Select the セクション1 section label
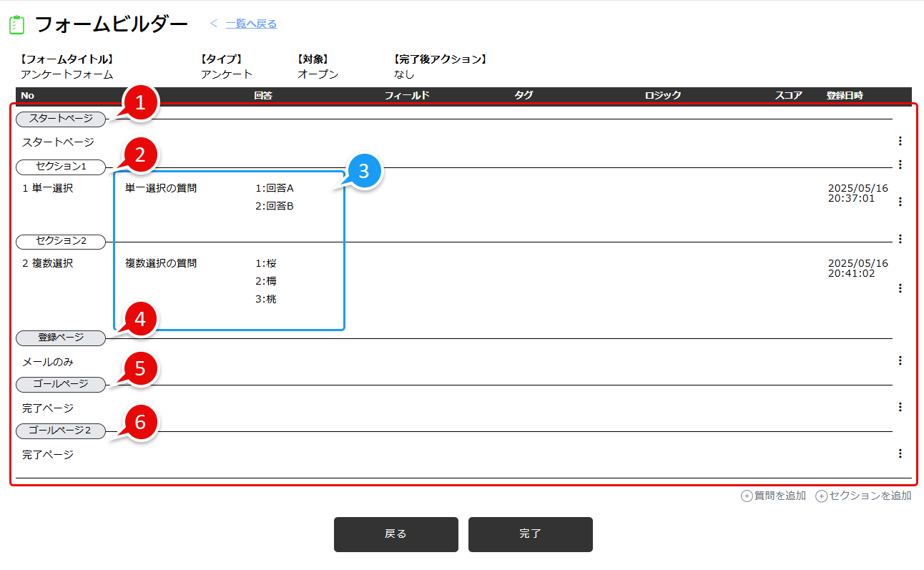Image resolution: width=924 pixels, height=570 pixels. click(x=61, y=167)
